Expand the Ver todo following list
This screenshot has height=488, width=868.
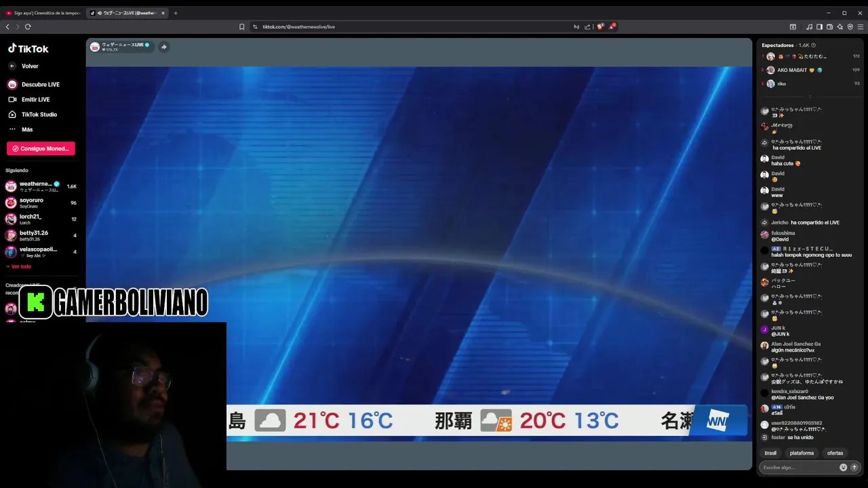point(18,266)
